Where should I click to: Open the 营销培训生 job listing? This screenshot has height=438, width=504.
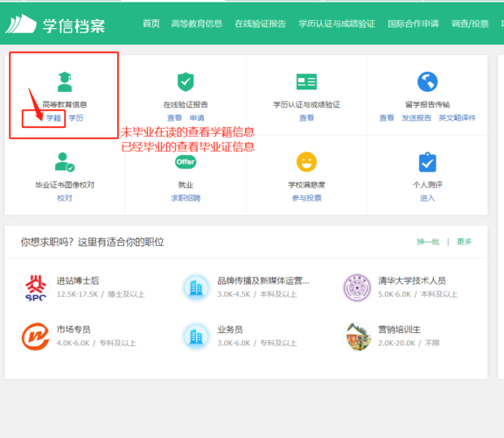point(399,329)
